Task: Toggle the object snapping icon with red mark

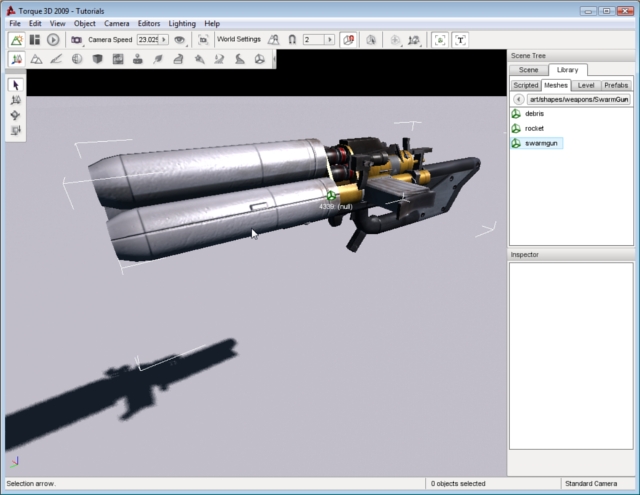Action: [348, 40]
